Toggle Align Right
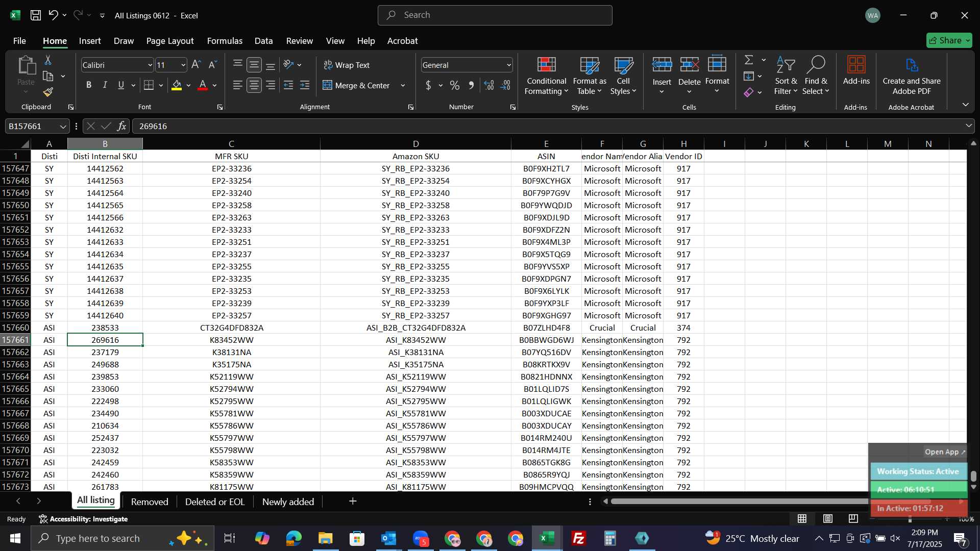This screenshot has height=551, width=980. click(x=271, y=85)
